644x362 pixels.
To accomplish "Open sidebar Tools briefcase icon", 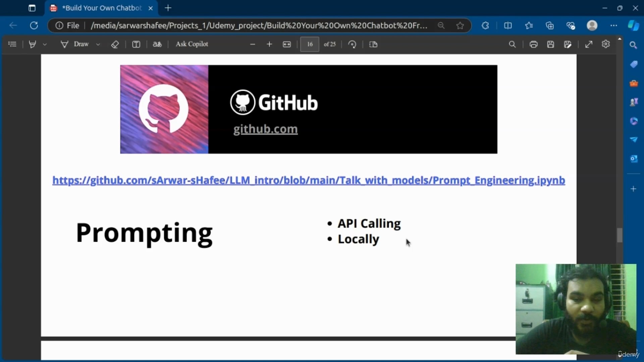I will pyautogui.click(x=633, y=83).
